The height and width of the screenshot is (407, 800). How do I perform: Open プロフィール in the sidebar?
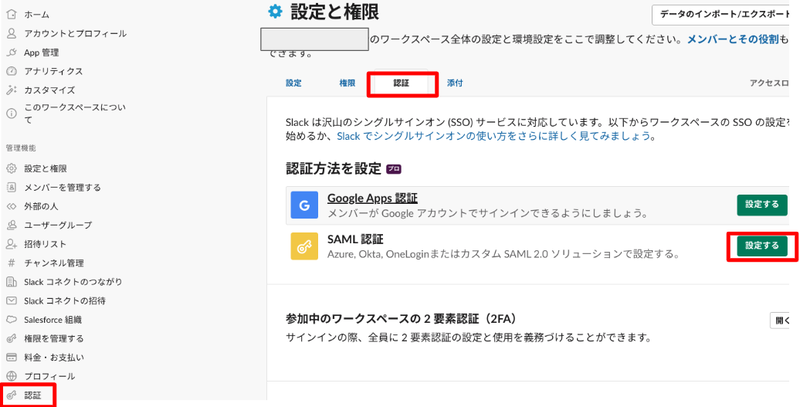point(49,376)
